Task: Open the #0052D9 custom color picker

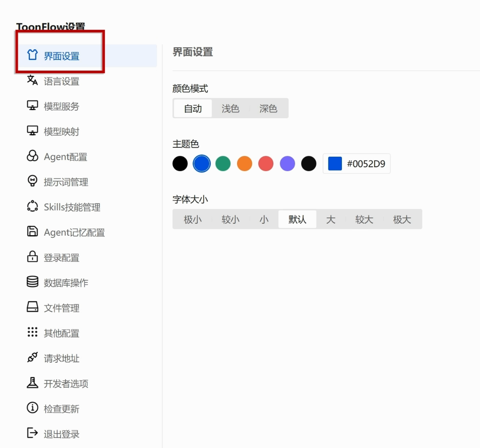Action: pyautogui.click(x=357, y=164)
